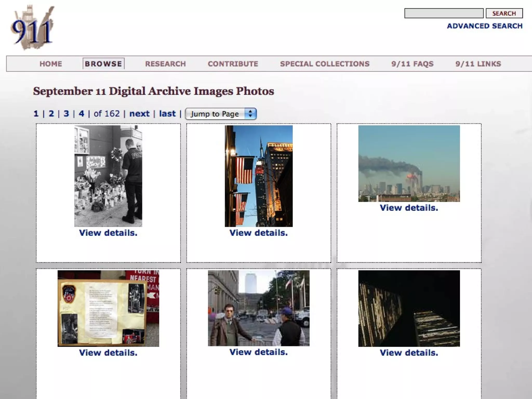
Task: Open the 9/11 FAQs page
Action: point(412,64)
